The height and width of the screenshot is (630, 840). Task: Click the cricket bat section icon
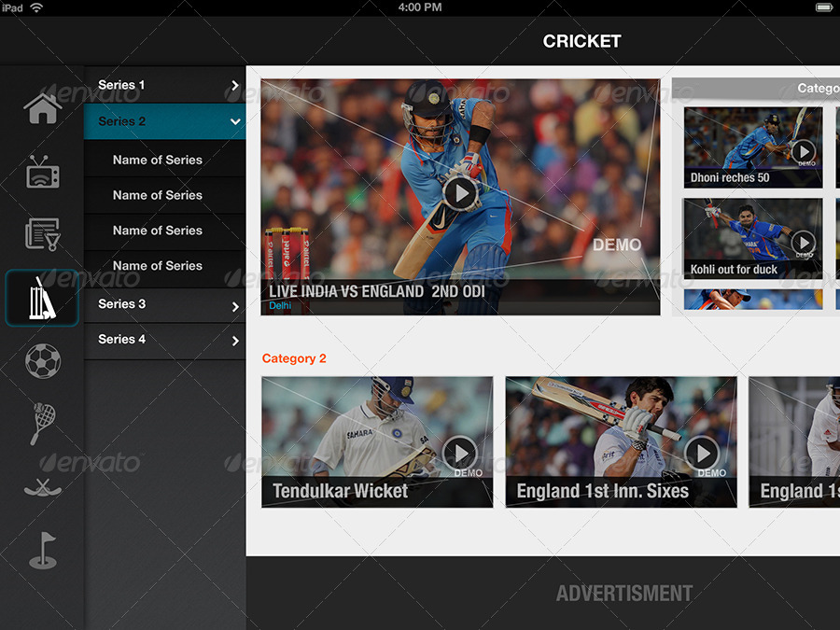click(42, 299)
